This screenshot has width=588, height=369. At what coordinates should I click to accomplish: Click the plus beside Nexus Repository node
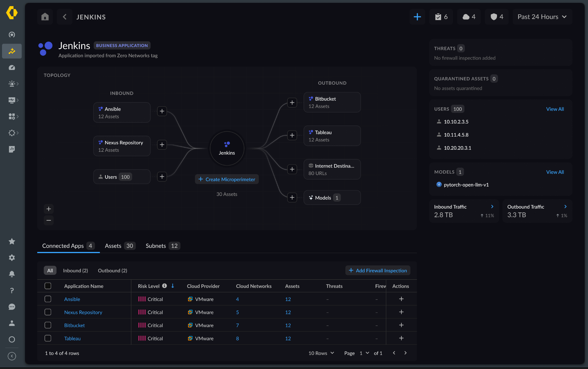(x=162, y=145)
